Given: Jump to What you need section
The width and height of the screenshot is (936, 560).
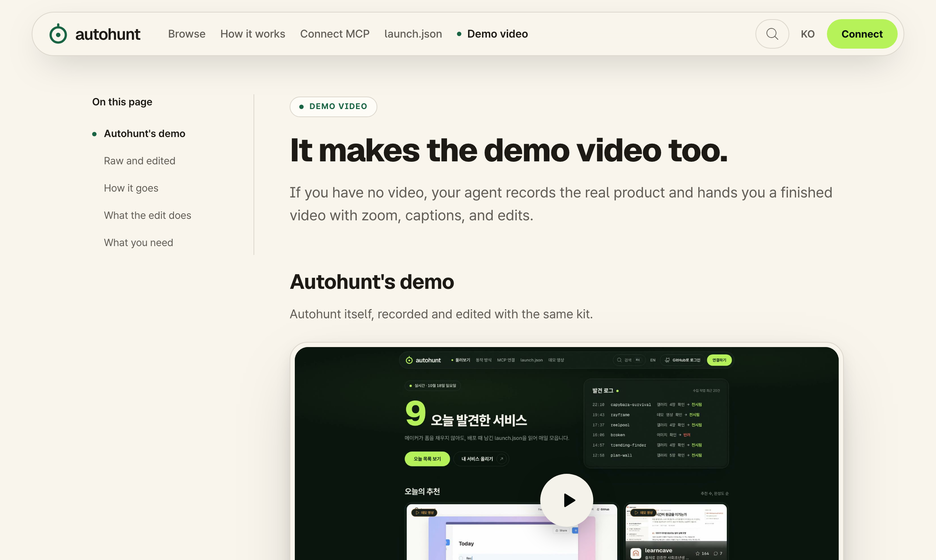Looking at the screenshot, I should pyautogui.click(x=138, y=243).
